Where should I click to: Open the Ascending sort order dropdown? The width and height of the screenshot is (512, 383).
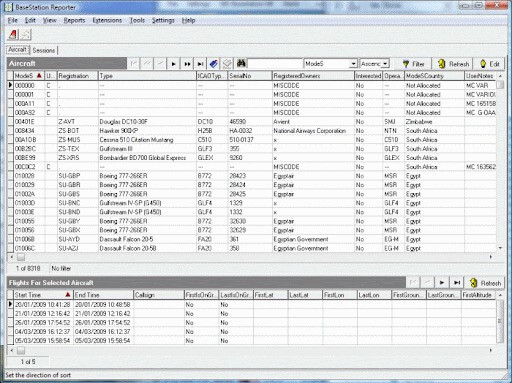tap(385, 63)
